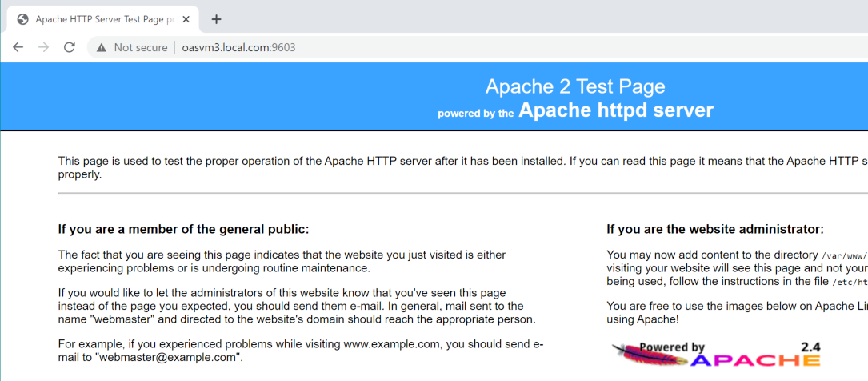The width and height of the screenshot is (868, 381).
Task: Click the webmaster@example.com text
Action: point(170,357)
